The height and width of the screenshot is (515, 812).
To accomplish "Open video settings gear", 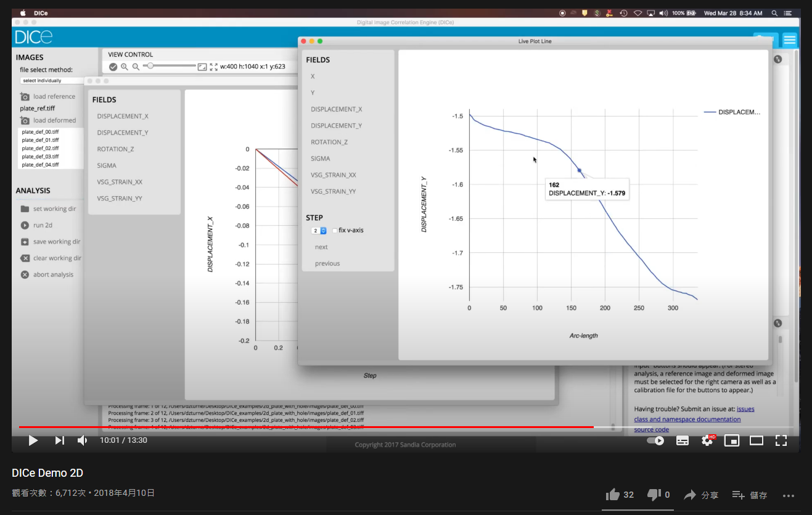I will point(707,440).
